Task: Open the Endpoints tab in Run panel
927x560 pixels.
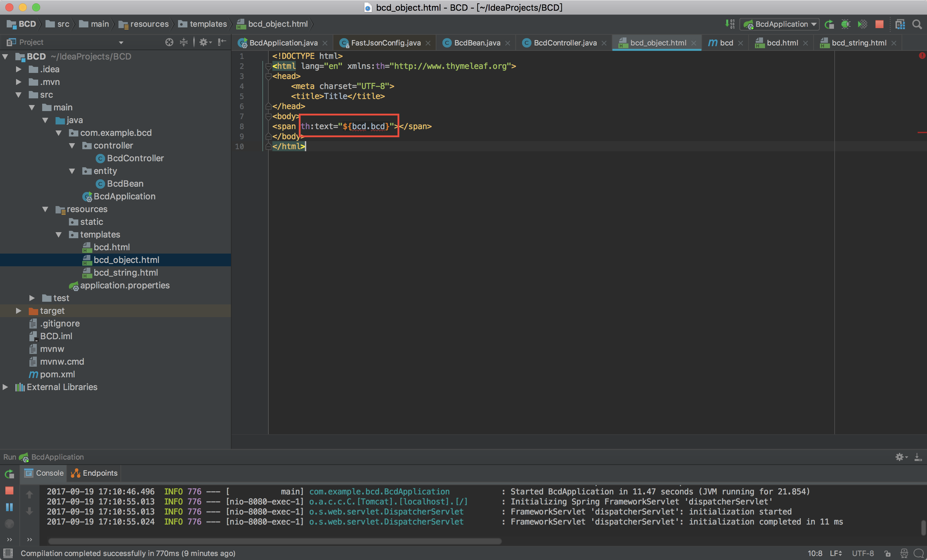Action: (x=94, y=473)
